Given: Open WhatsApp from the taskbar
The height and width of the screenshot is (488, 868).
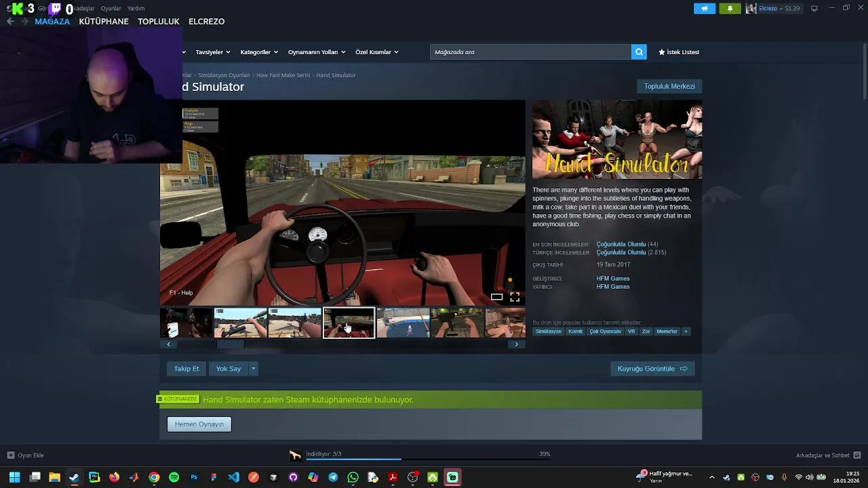Looking at the screenshot, I should pyautogui.click(x=353, y=477).
